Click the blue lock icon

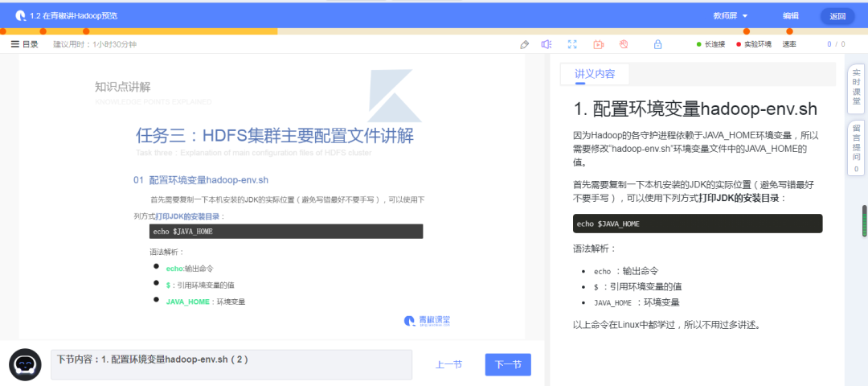tap(657, 44)
